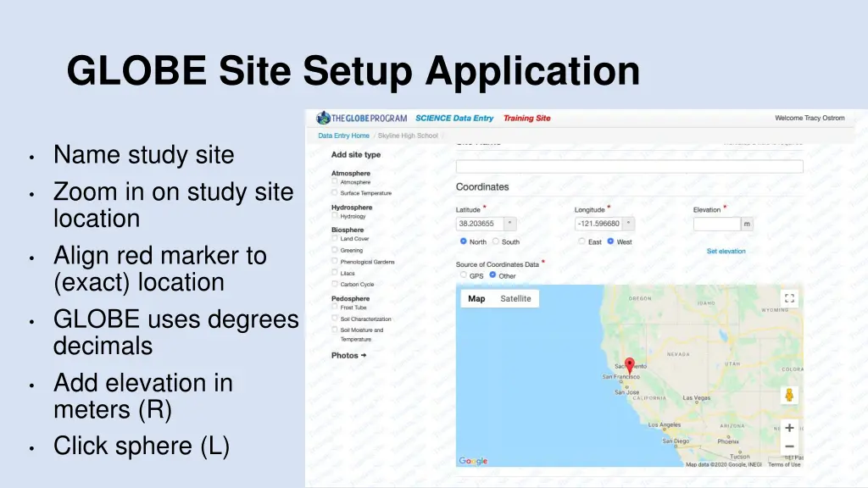Check the Atmosphere site type checkbox
The image size is (868, 488).
pos(334,181)
